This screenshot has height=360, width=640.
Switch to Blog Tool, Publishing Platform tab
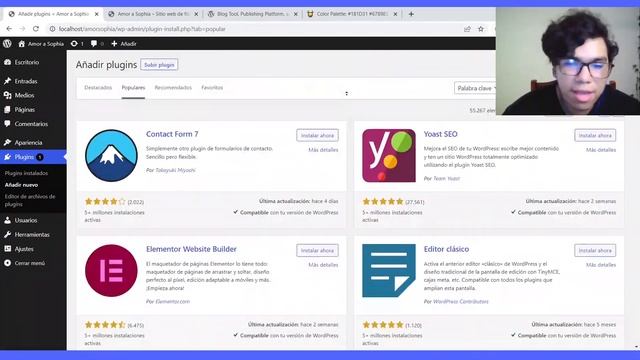252,14
